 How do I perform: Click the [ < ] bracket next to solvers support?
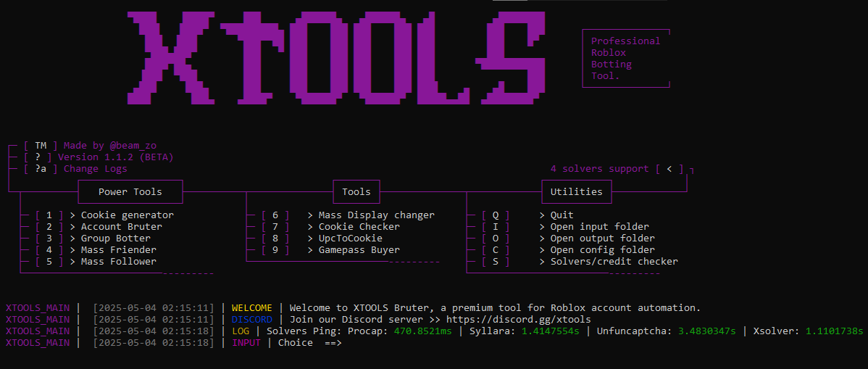point(669,168)
